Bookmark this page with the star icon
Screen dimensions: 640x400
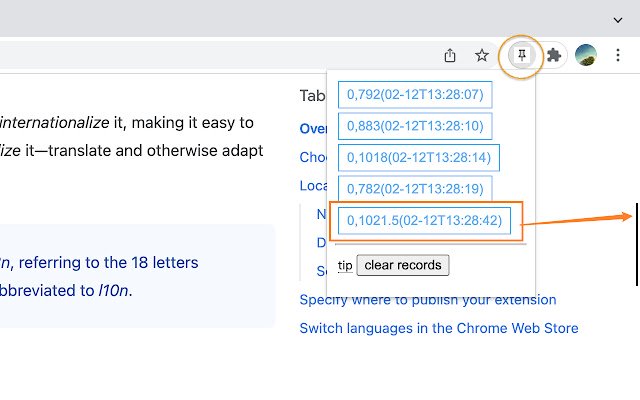[482, 55]
